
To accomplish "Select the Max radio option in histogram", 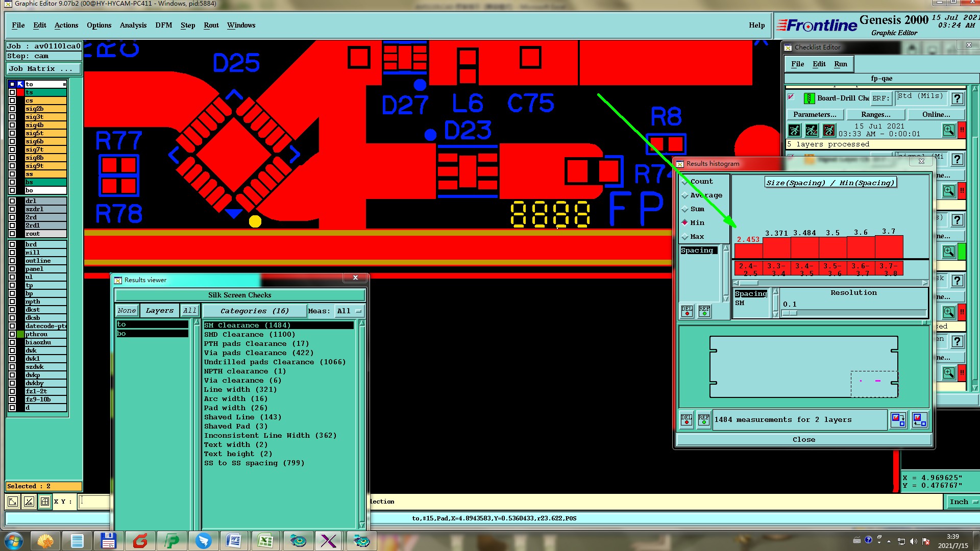I will (685, 237).
